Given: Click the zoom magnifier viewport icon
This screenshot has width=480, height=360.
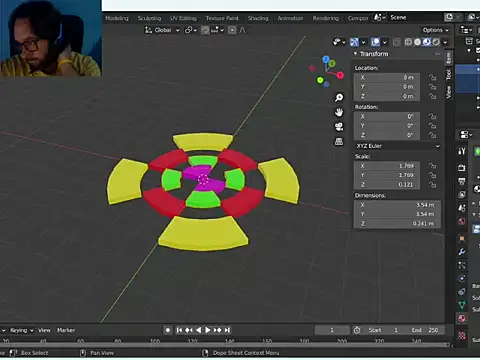Looking at the screenshot, I should [x=339, y=98].
